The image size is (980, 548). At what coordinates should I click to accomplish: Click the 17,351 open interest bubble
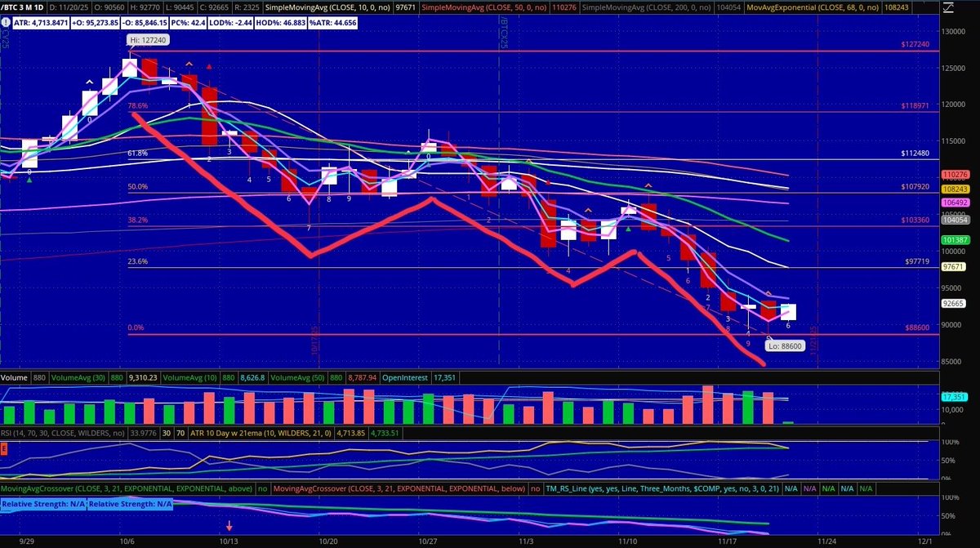pyautogui.click(x=954, y=395)
